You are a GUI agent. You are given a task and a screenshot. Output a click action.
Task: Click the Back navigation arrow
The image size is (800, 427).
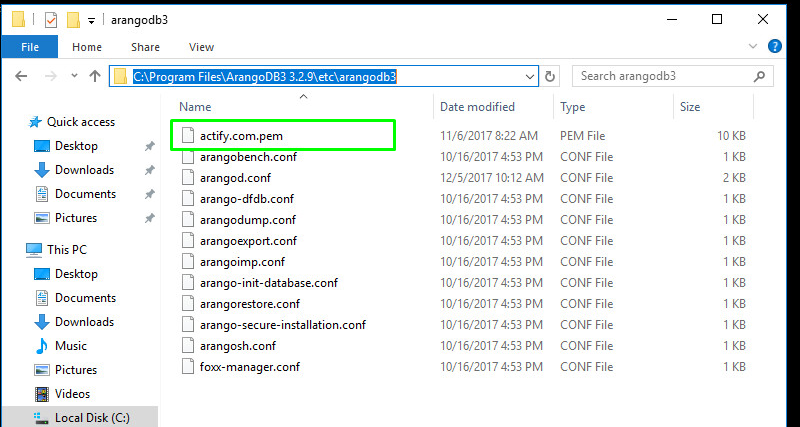click(21, 77)
